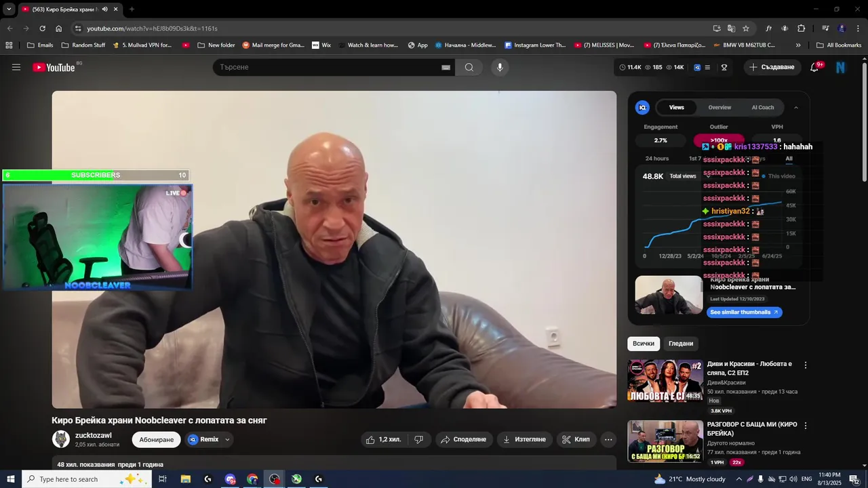Click the Споделяне share button

click(464, 439)
